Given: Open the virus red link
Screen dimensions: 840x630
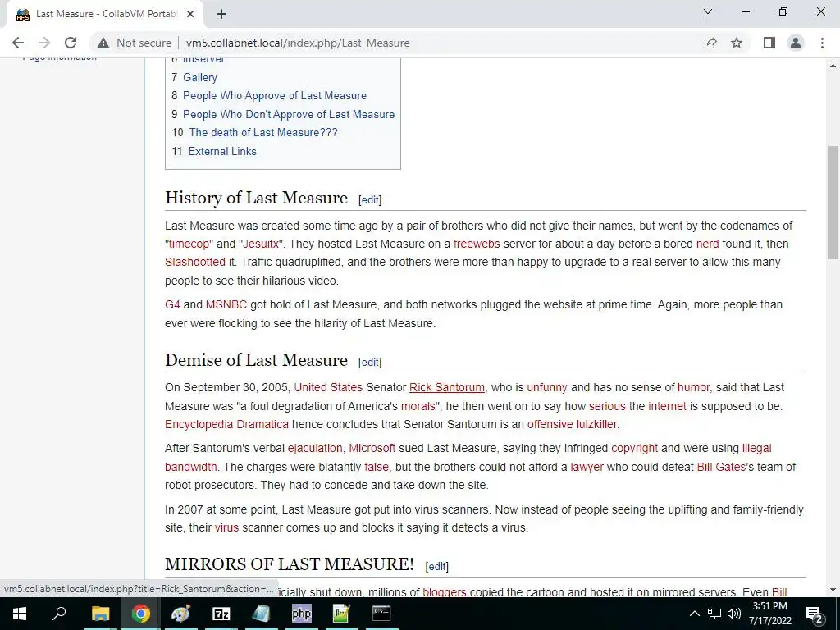Looking at the screenshot, I should pos(226,527).
